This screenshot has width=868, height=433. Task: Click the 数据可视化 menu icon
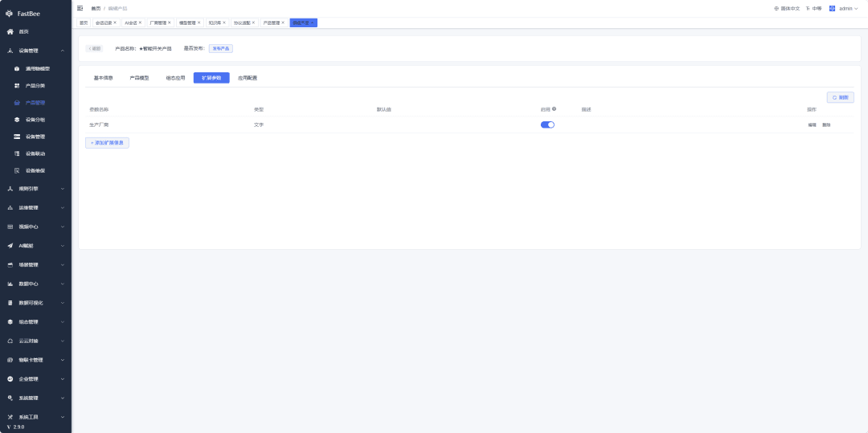coord(10,303)
